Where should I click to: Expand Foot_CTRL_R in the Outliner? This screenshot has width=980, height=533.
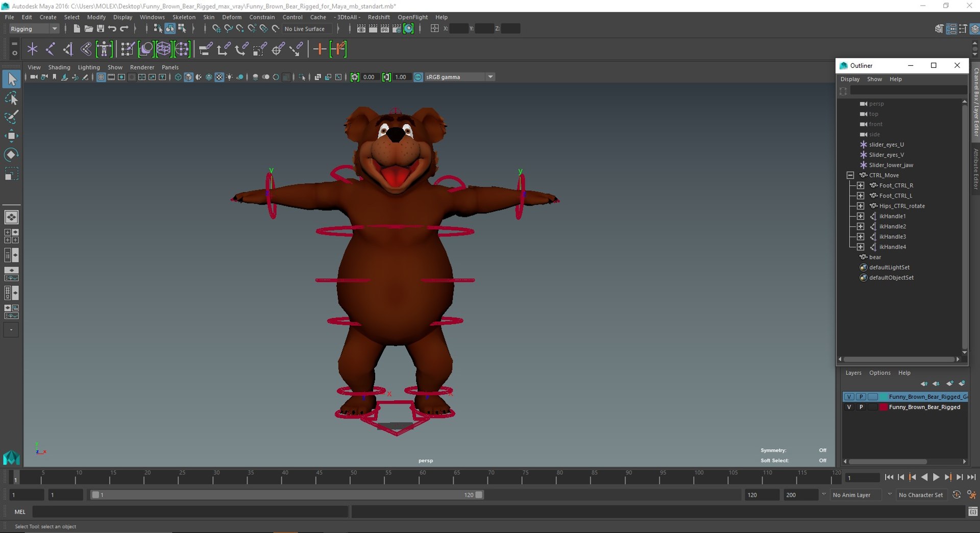coord(861,185)
